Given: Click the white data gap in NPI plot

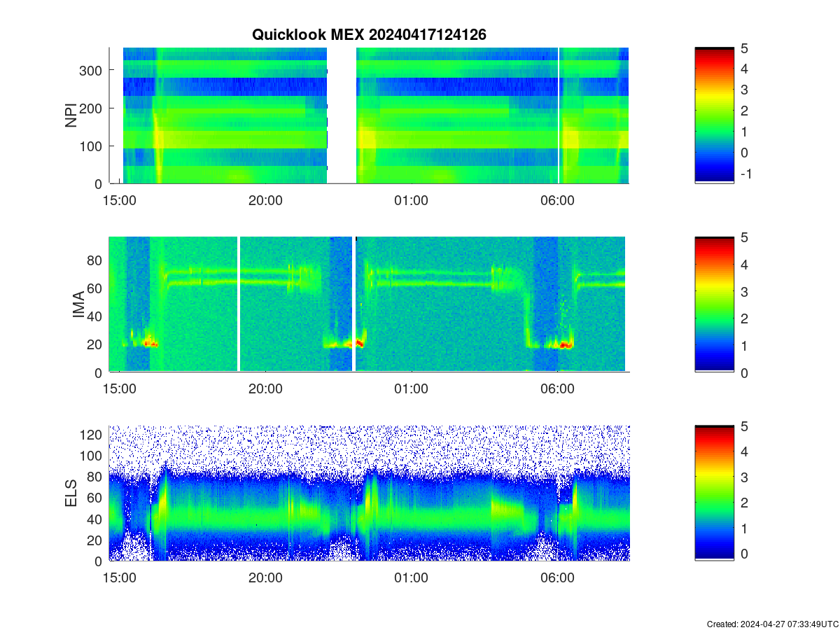Looking at the screenshot, I should [342, 115].
